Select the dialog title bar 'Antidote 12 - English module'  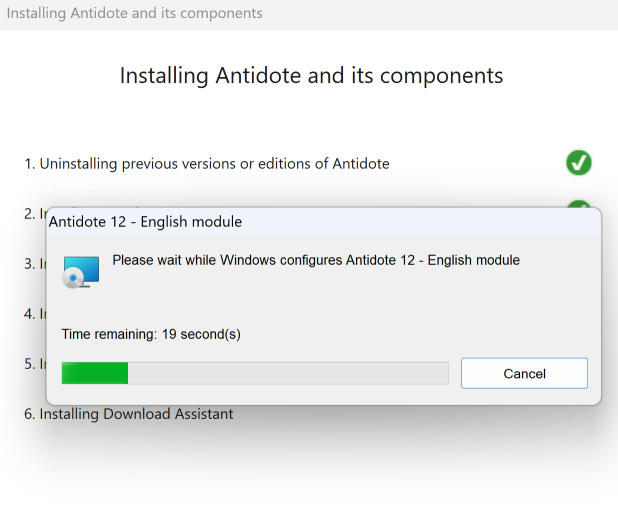pos(145,221)
